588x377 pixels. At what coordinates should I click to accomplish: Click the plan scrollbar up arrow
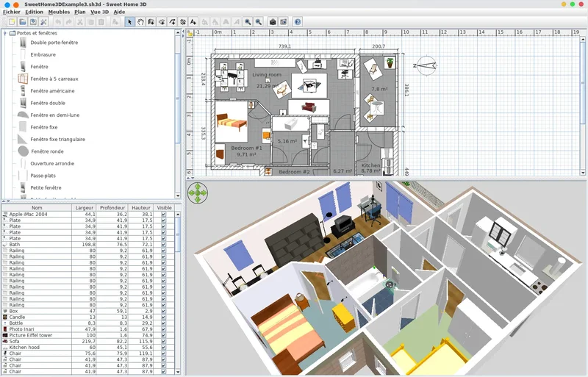tap(583, 39)
